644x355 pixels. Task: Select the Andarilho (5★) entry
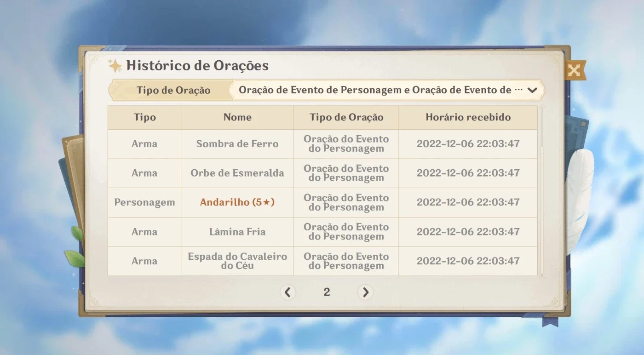point(237,202)
